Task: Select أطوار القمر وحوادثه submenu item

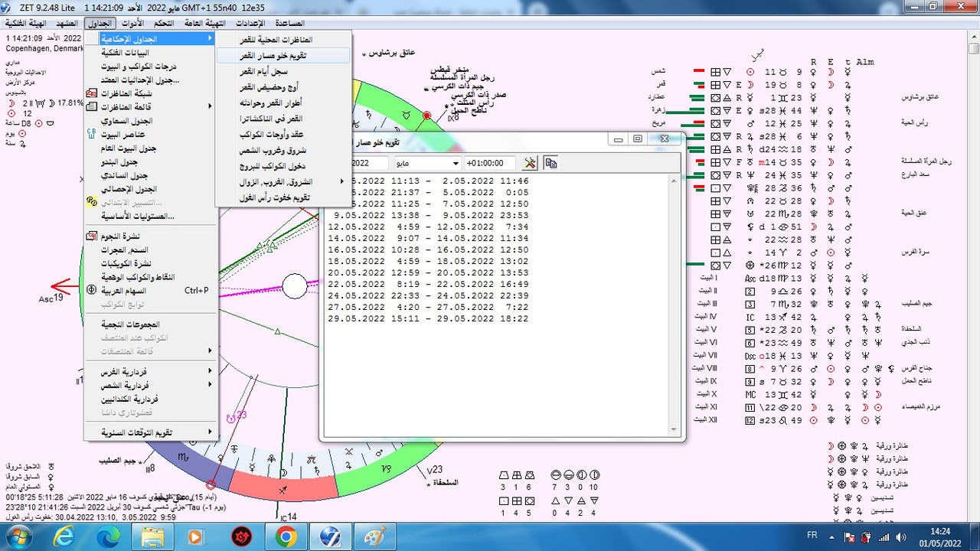Action: [x=283, y=103]
